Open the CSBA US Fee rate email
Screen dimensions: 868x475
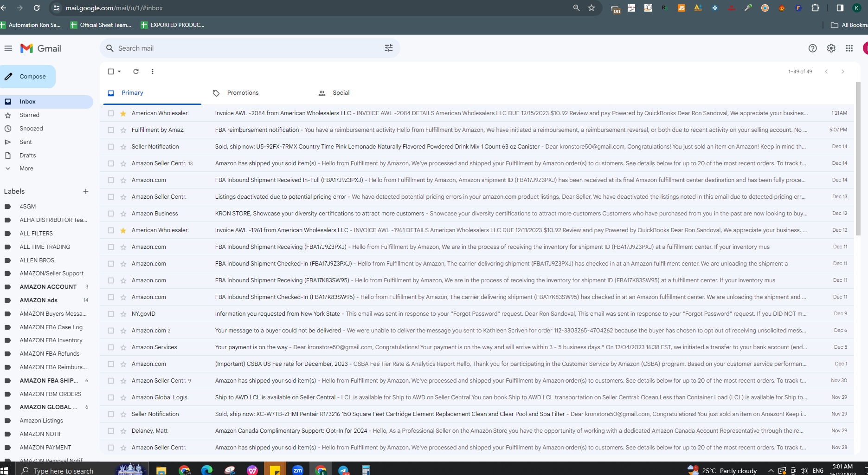click(478, 364)
